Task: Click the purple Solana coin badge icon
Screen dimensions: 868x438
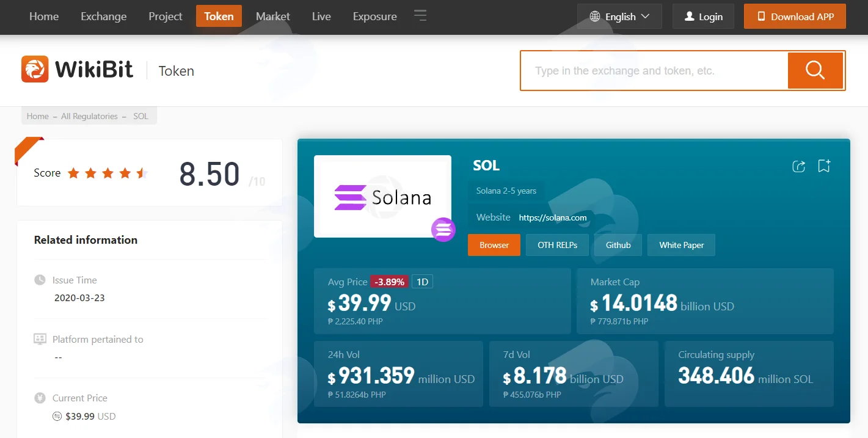Action: pos(443,230)
